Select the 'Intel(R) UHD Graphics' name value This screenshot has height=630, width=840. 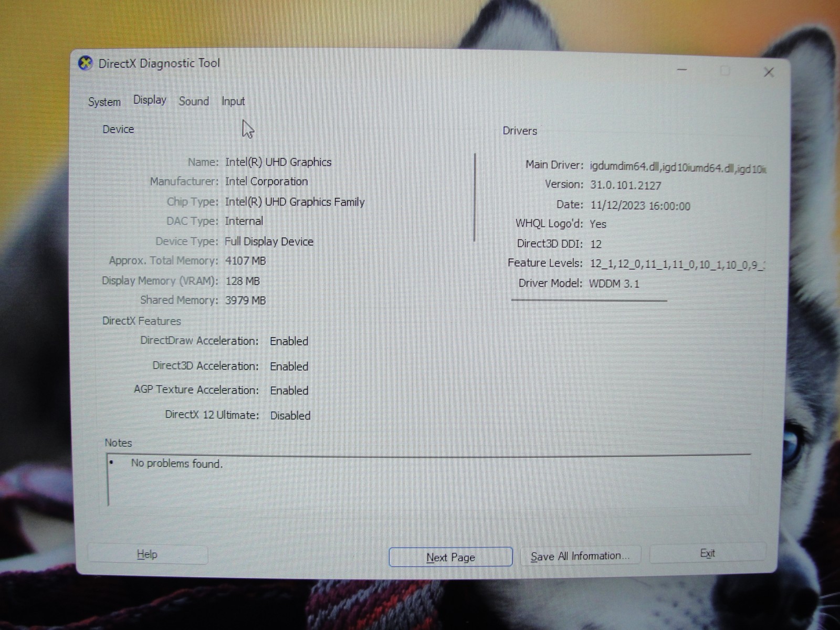coord(278,162)
